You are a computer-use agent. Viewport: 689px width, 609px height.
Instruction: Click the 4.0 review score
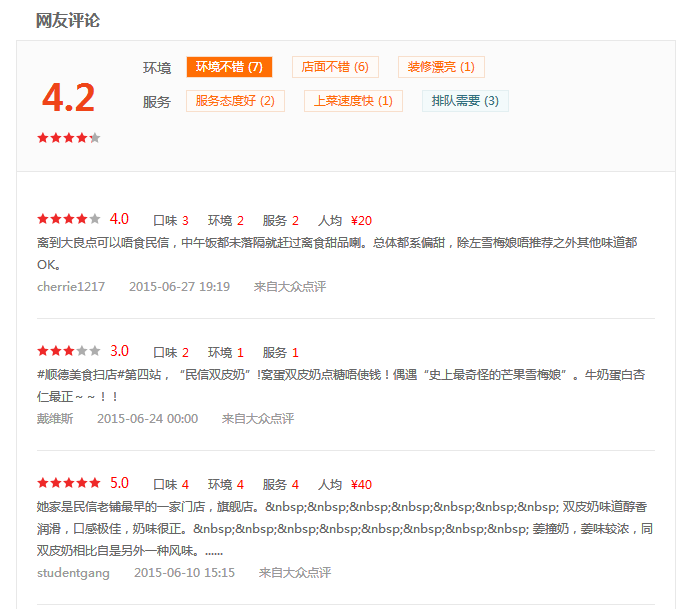[x=119, y=219]
